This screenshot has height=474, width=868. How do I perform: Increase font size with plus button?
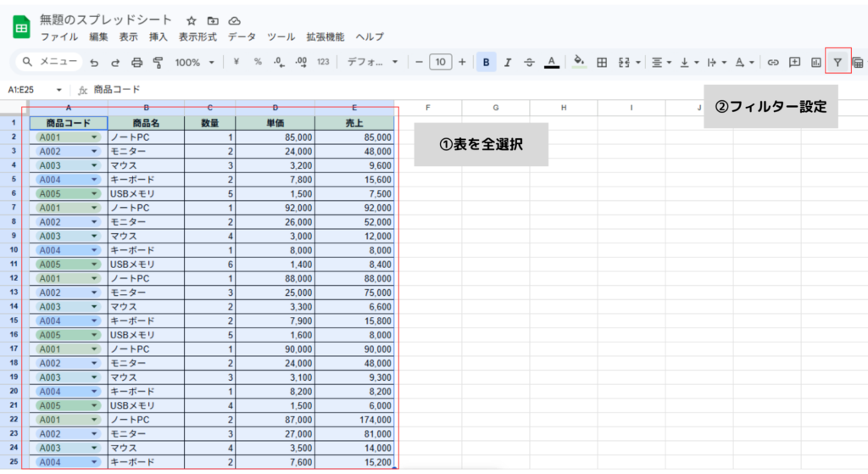point(462,62)
